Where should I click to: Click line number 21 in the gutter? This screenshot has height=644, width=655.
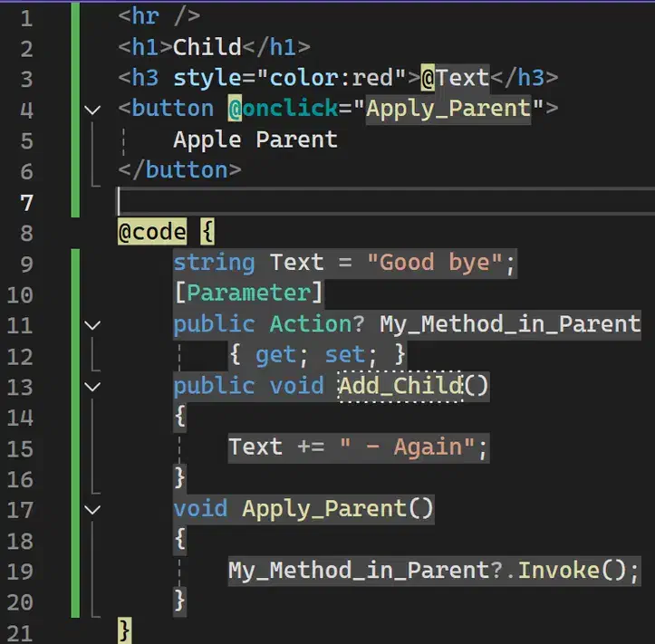pos(24,632)
